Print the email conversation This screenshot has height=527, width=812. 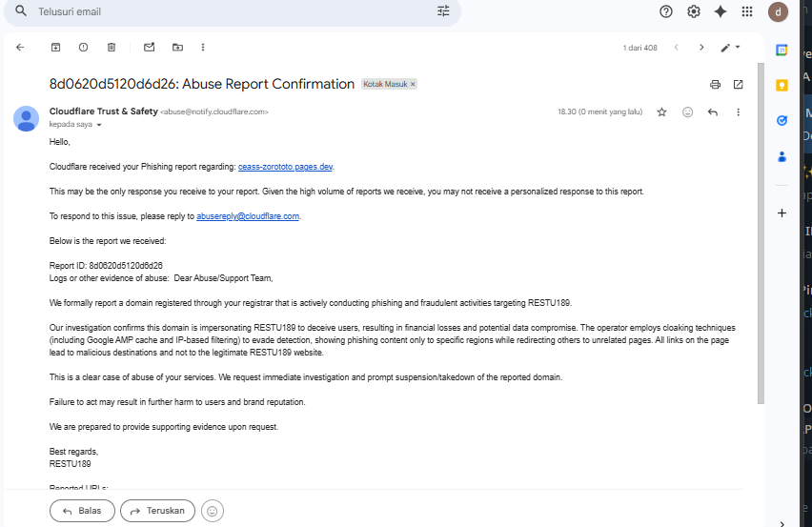(x=715, y=85)
